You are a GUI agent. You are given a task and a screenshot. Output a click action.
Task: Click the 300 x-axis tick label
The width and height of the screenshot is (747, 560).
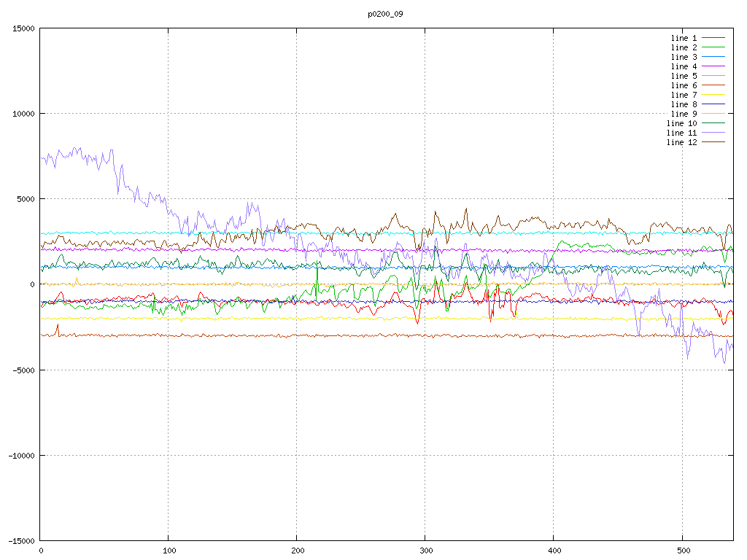point(425,551)
